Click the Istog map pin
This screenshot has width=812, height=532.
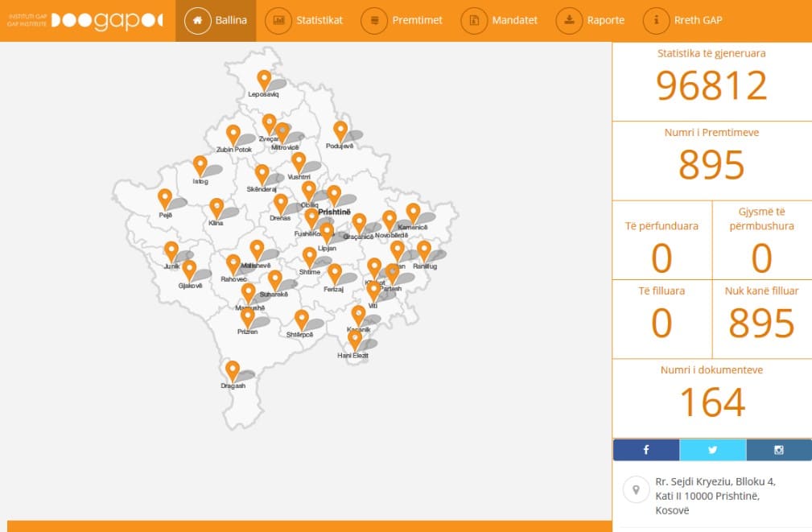200,165
